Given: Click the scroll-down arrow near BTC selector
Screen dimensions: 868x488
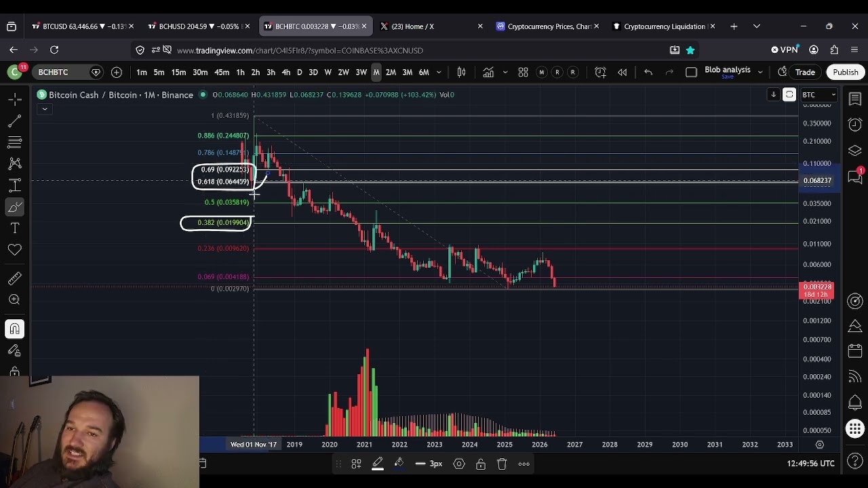Looking at the screenshot, I should pyautogui.click(x=773, y=95).
